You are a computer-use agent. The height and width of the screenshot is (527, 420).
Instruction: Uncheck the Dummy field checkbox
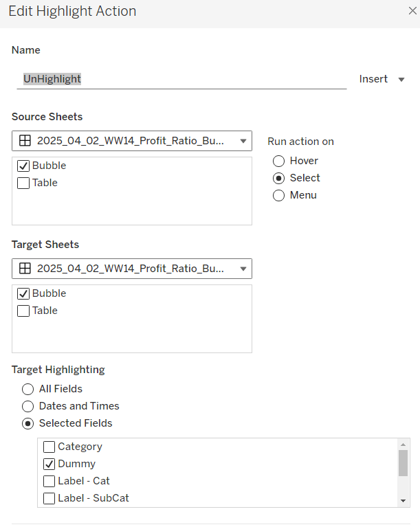[x=49, y=464]
